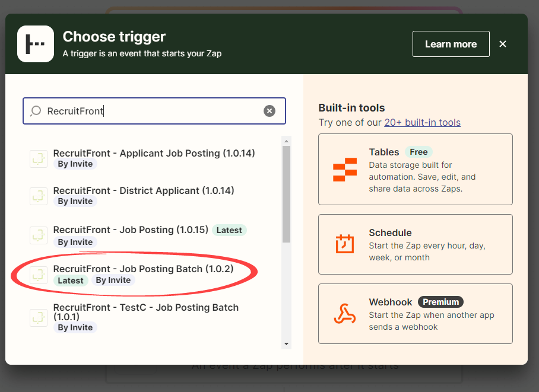Select RecruitFront - Applicant Job Posting (1.0.14)
This screenshot has height=392, width=539.
[154, 158]
